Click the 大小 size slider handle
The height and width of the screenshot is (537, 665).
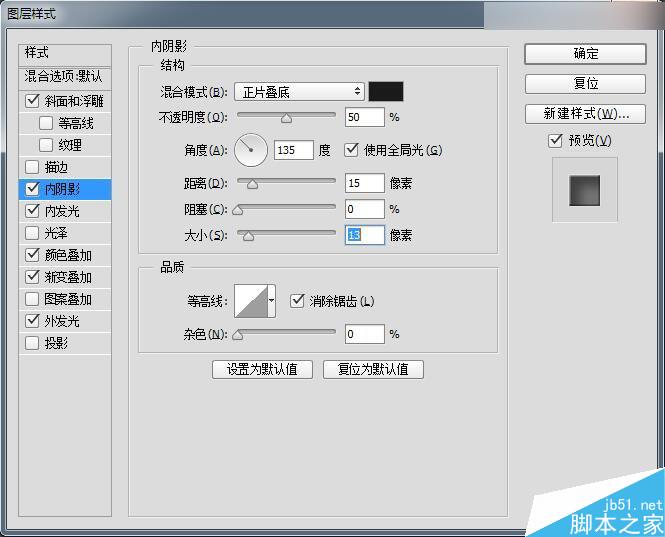pos(249,236)
